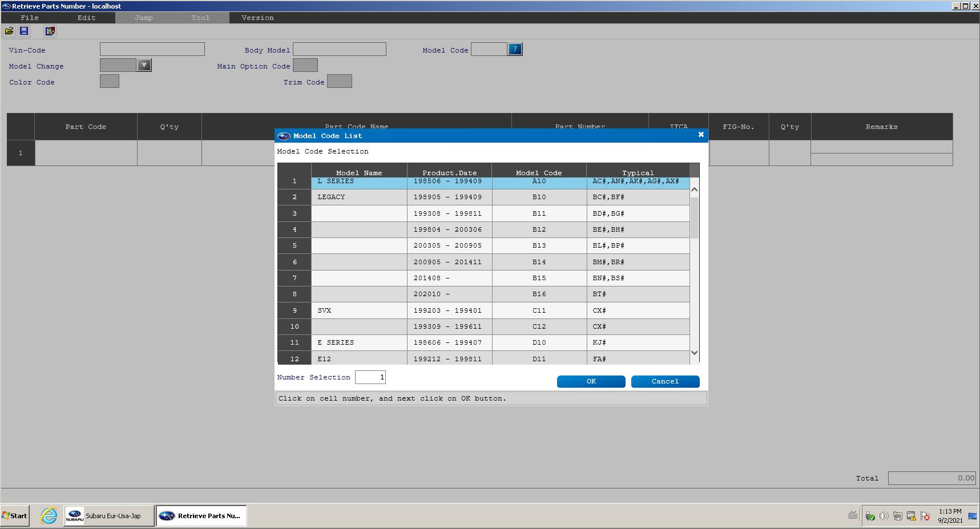Open the Action Center flag tray icon
The width and height of the screenshot is (980, 529).
pyautogui.click(x=925, y=516)
